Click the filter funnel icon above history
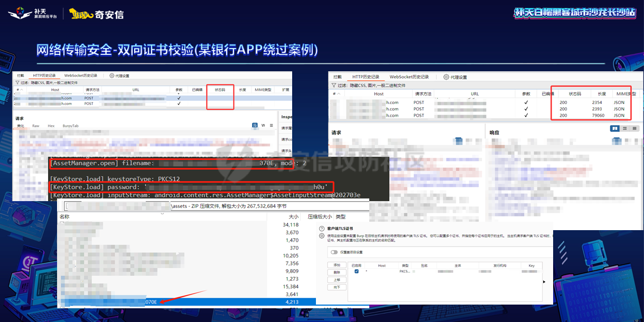 pos(17,83)
